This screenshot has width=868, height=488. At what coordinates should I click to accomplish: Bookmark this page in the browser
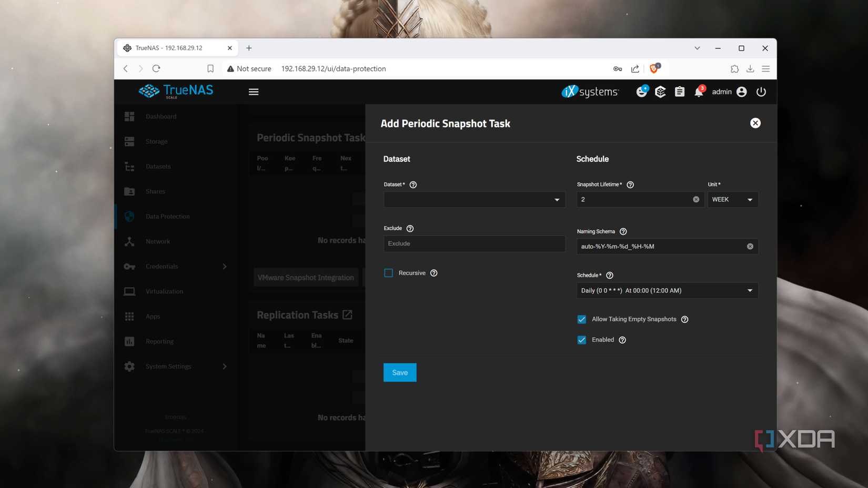[210, 69]
